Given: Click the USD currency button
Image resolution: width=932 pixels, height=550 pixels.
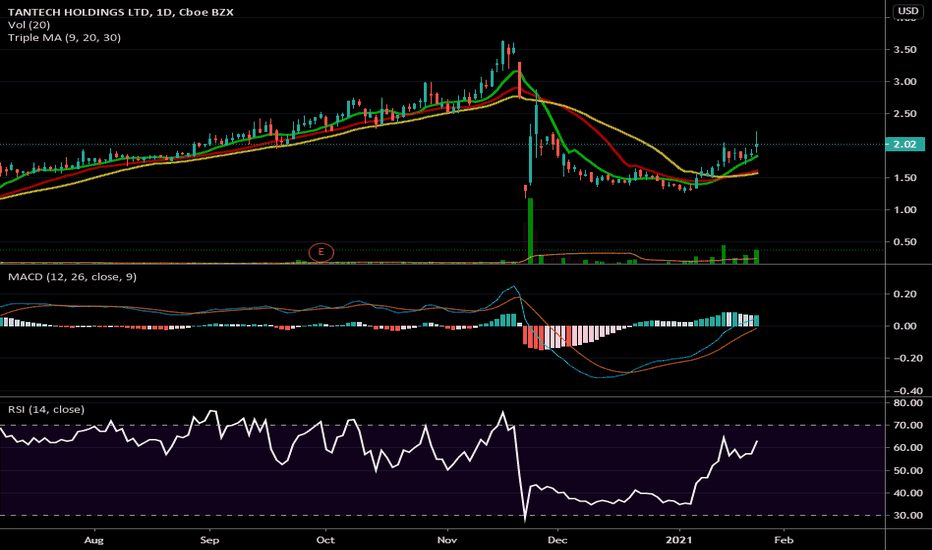Looking at the screenshot, I should [908, 11].
